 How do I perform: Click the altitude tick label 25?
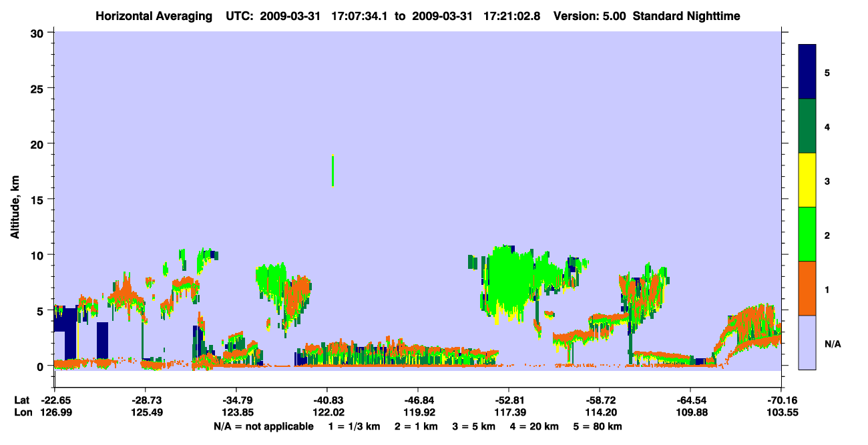pos(38,88)
